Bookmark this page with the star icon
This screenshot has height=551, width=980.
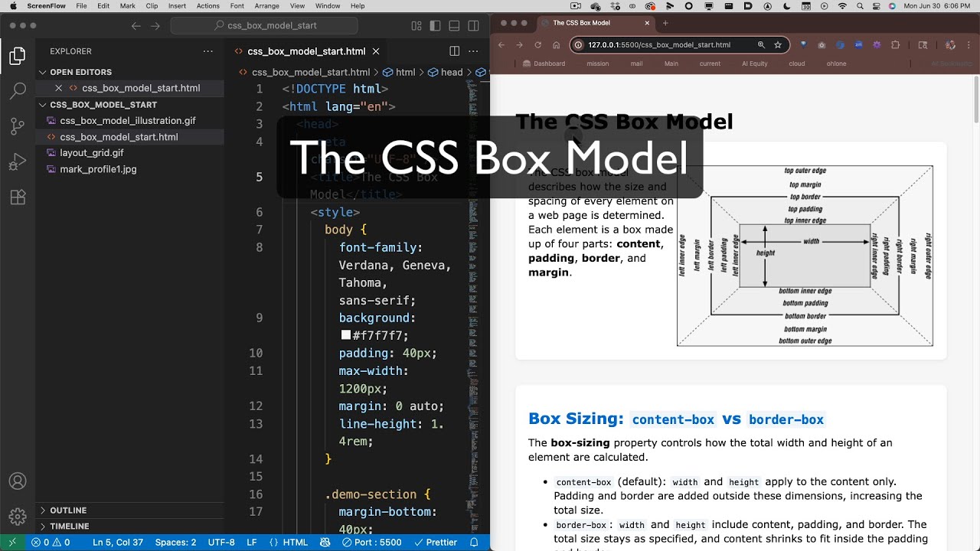click(778, 44)
